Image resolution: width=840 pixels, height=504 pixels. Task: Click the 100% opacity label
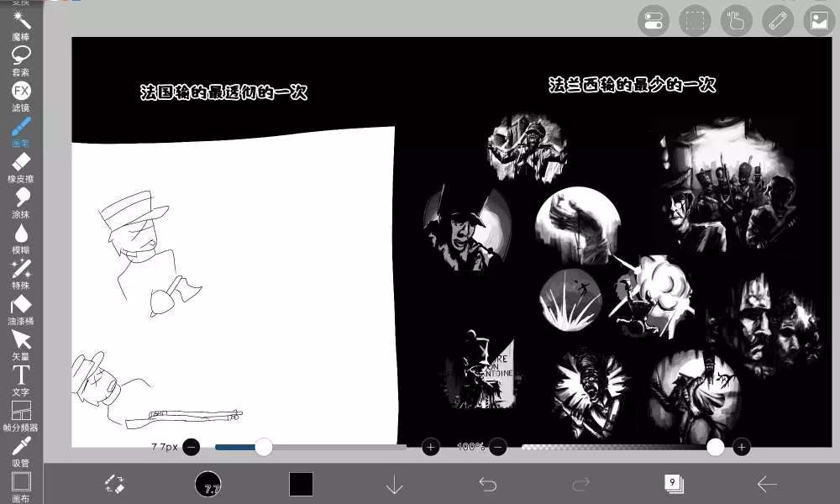pyautogui.click(x=471, y=447)
